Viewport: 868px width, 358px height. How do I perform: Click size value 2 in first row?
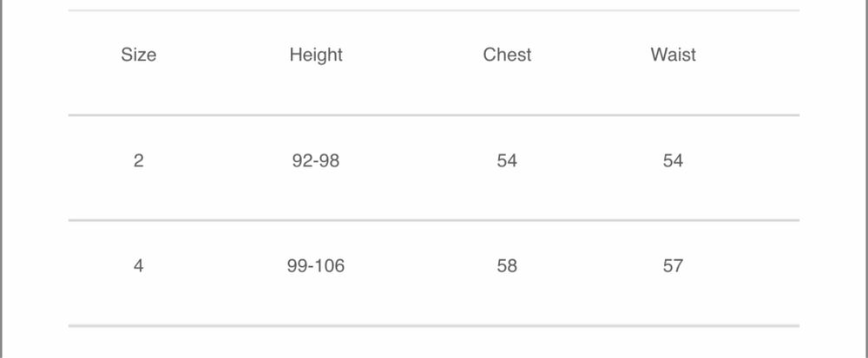[139, 160]
